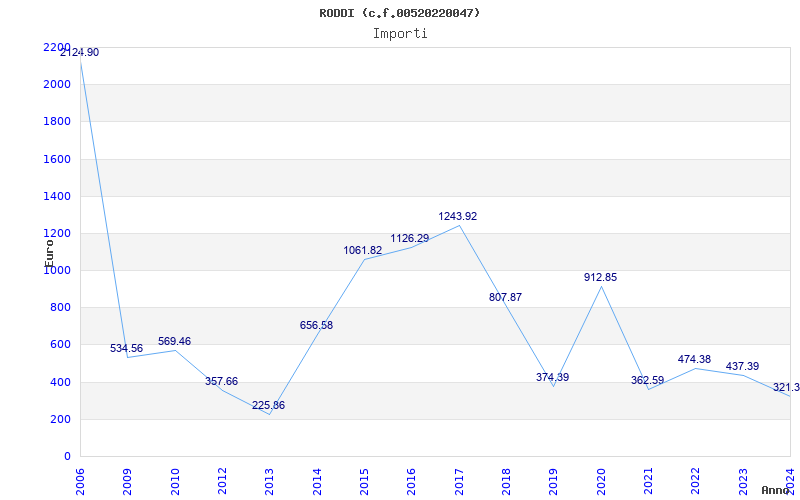Click the Importi subtitle
Image resolution: width=800 pixels, height=500 pixels.
(x=400, y=34)
